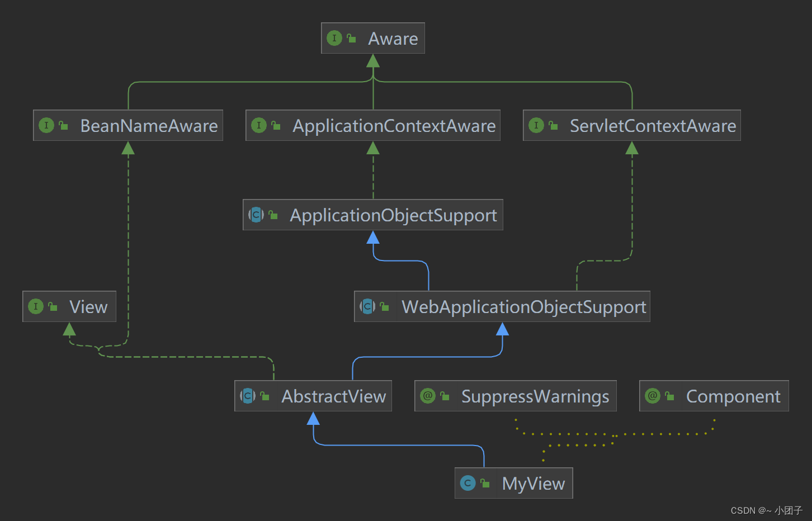
Task: Click the lock icon on BeanNameAware node
Action: click(64, 125)
